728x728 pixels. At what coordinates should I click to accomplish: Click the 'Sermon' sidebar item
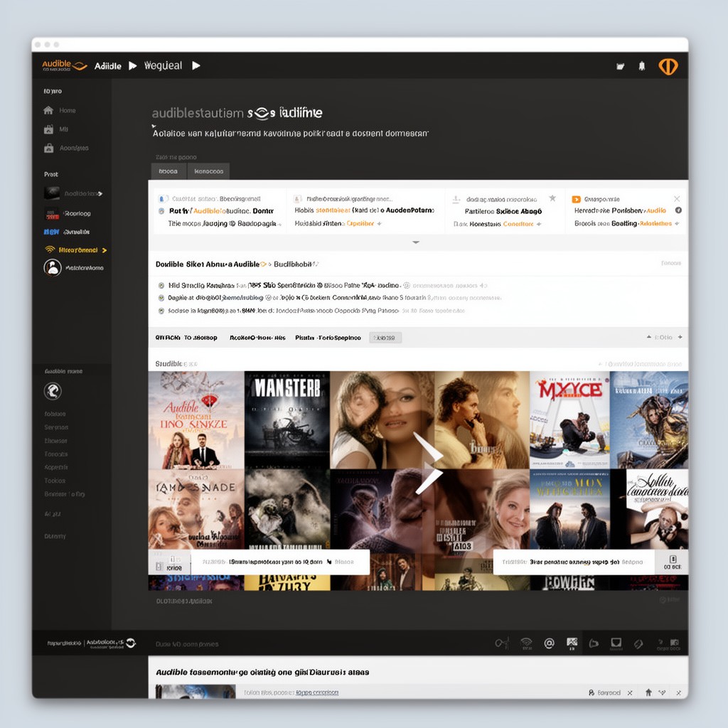click(56, 427)
